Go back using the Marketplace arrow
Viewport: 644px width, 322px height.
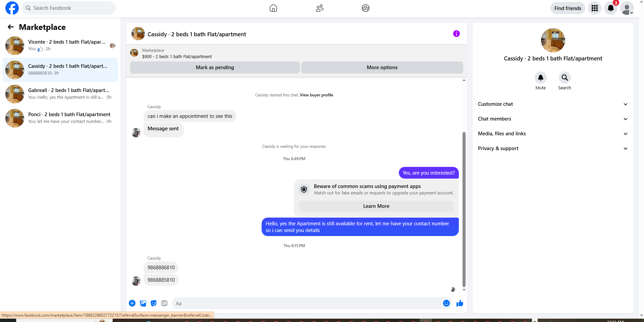[11, 27]
